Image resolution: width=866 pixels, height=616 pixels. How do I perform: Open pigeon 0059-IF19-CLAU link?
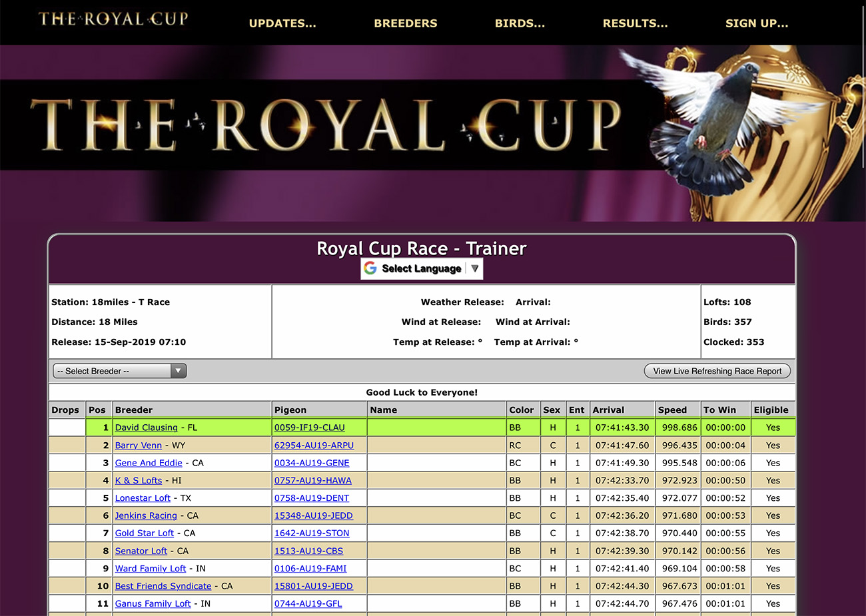tap(310, 428)
